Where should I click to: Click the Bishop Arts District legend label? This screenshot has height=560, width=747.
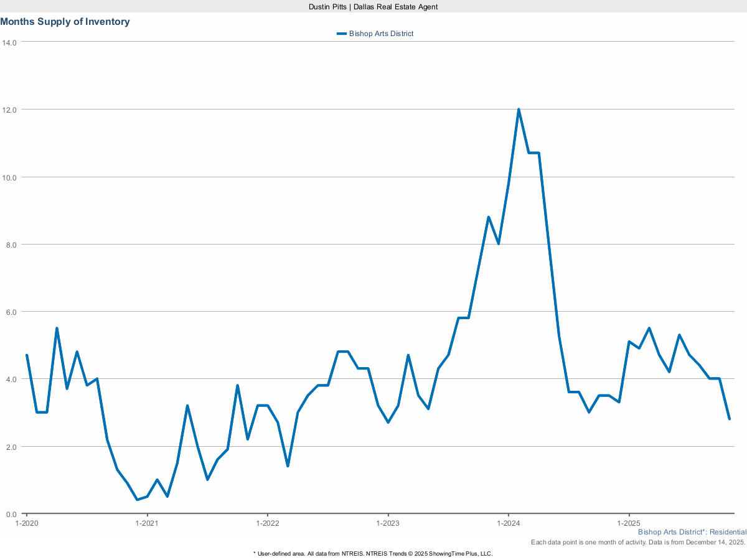381,34
